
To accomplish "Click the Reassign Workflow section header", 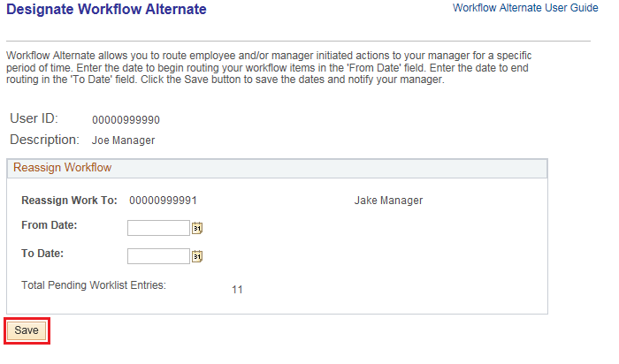I will (x=62, y=167).
